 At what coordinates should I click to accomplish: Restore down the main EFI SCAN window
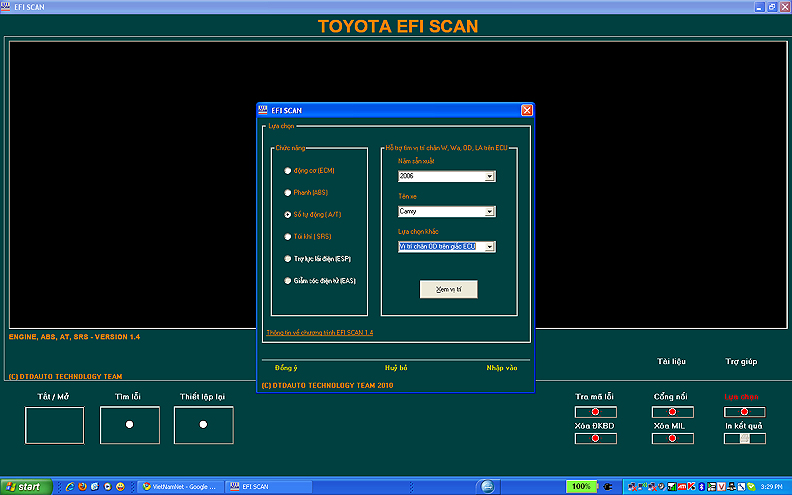772,7
